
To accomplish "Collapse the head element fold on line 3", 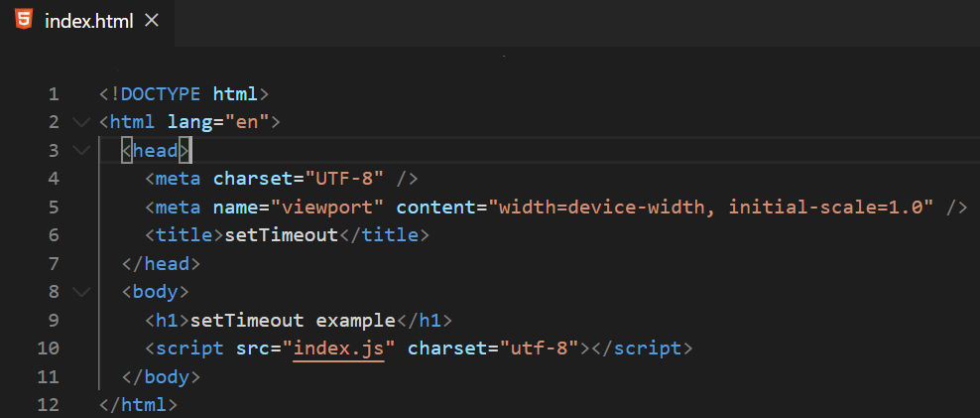I will click(x=80, y=150).
